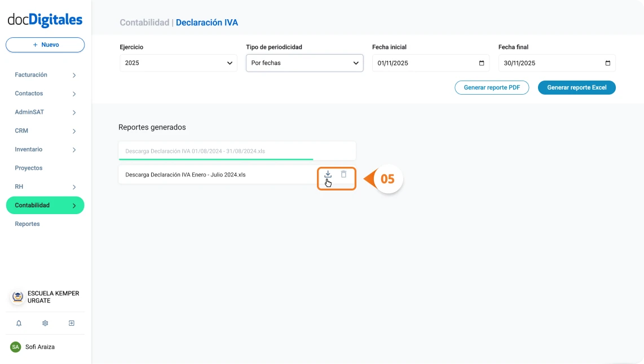Open the Ejercicio year dropdown
This screenshot has width=644, height=364.
(x=178, y=63)
